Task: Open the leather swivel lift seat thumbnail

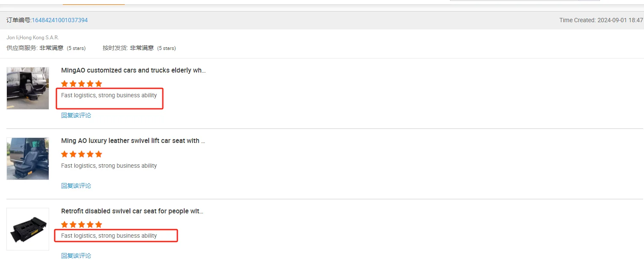Action: pyautogui.click(x=28, y=158)
